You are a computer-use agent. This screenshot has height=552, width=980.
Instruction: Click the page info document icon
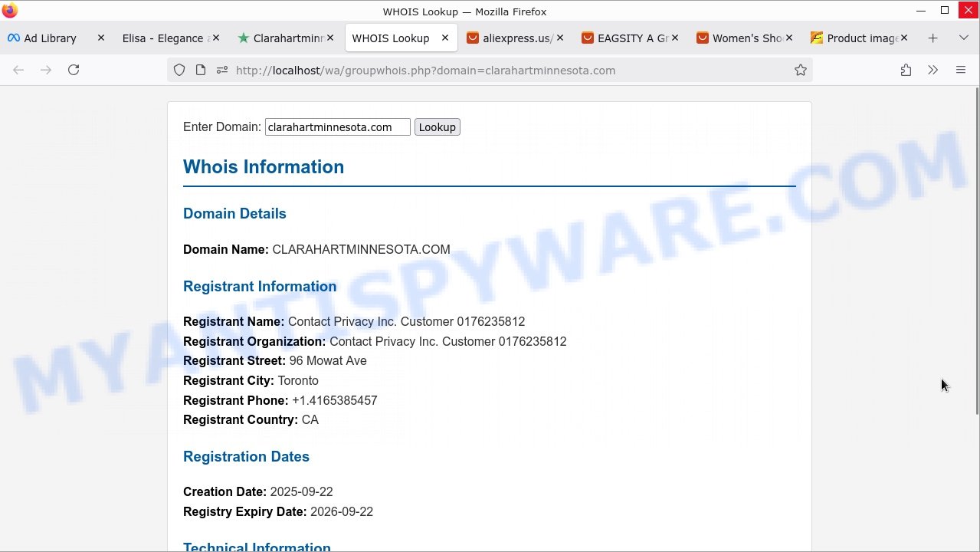pyautogui.click(x=201, y=70)
